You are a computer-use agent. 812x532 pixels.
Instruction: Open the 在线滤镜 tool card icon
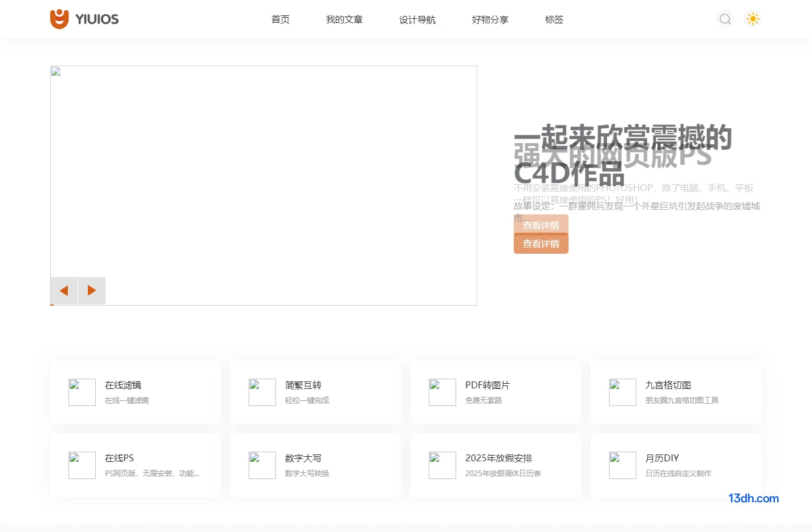[x=82, y=392]
